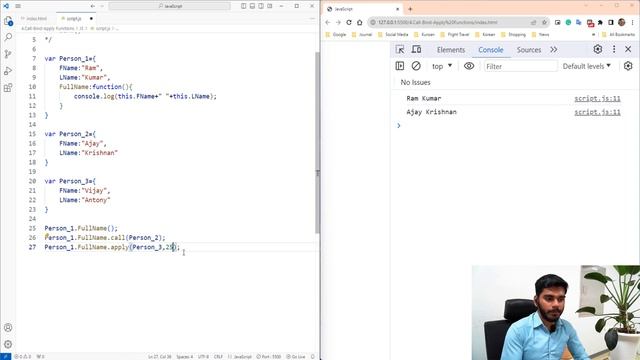Show more DevTools tabs chevron

pos(553,50)
